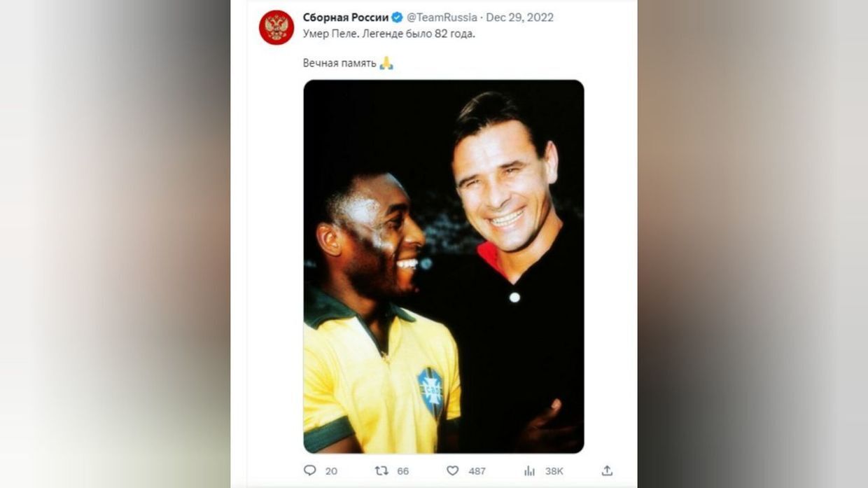
Task: Repost using the retweet arrows icon
Action: click(381, 470)
